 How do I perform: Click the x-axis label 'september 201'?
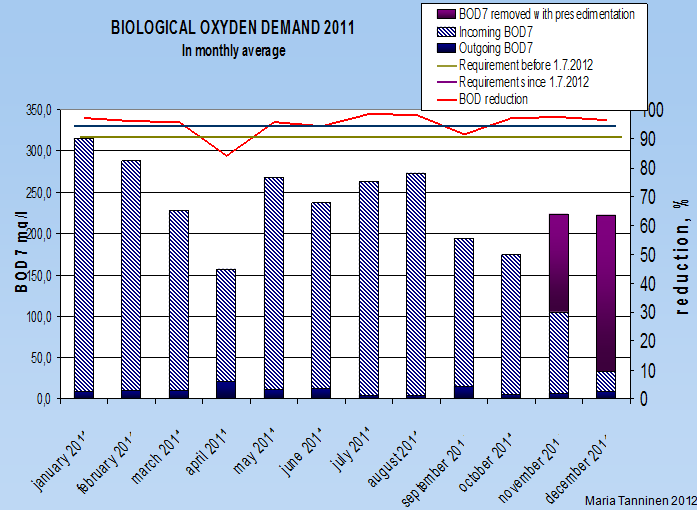pyautogui.click(x=434, y=471)
